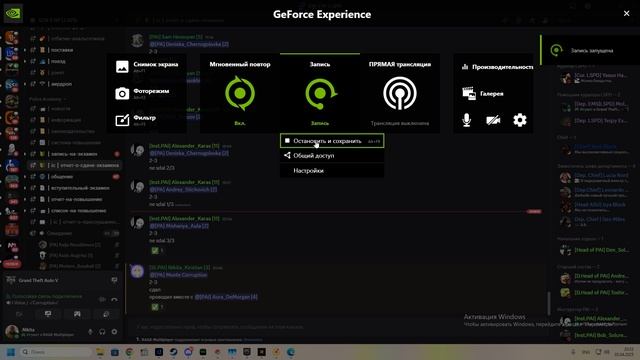640x360 pixels.
Task: Select Остановить и сохранить
Action: click(332, 141)
